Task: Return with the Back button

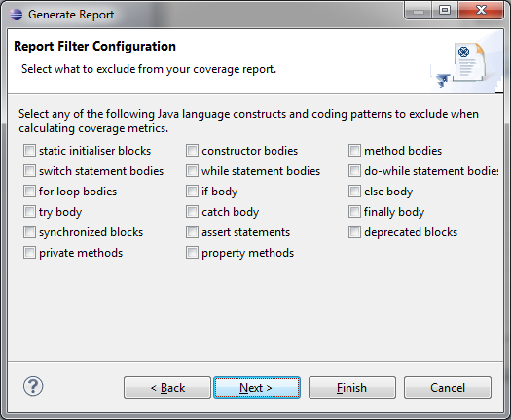Action: click(x=167, y=388)
